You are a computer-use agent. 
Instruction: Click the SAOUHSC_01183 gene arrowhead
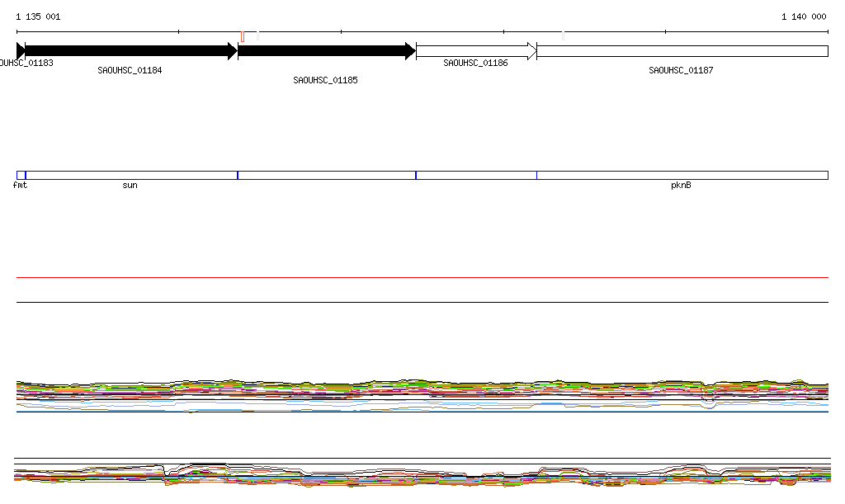(x=21, y=51)
